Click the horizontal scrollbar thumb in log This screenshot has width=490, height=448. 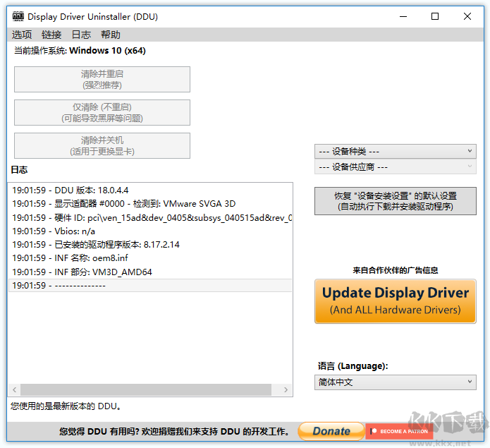point(146,390)
